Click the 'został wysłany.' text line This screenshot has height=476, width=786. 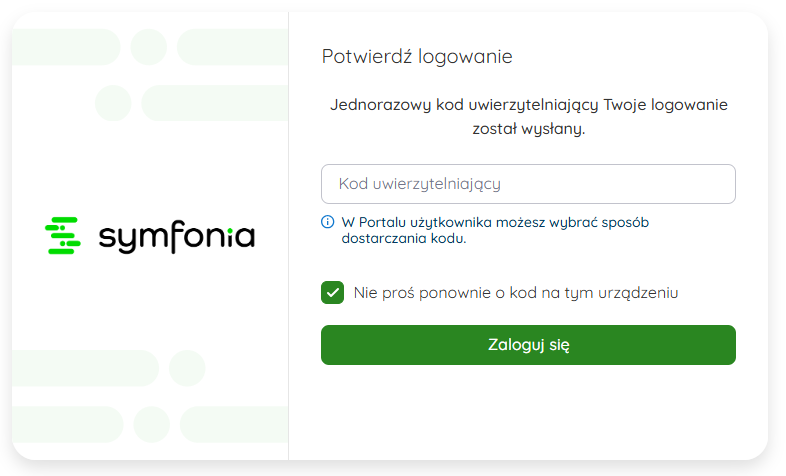(529, 129)
